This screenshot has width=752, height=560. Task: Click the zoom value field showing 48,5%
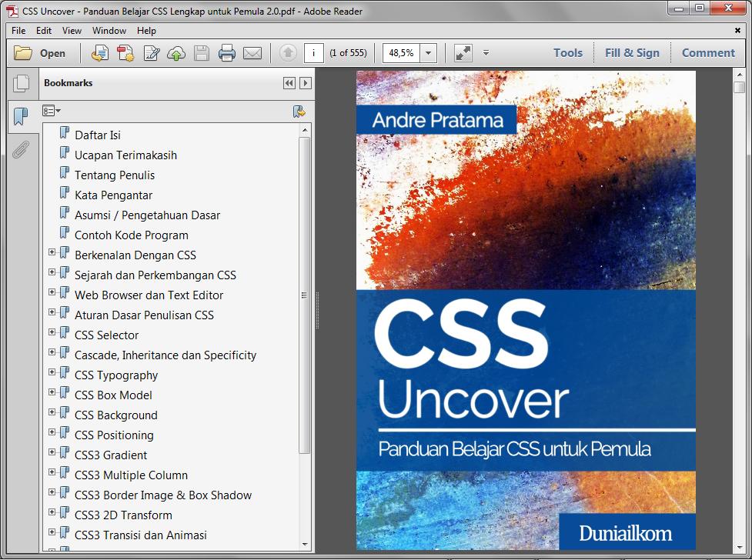[x=401, y=53]
